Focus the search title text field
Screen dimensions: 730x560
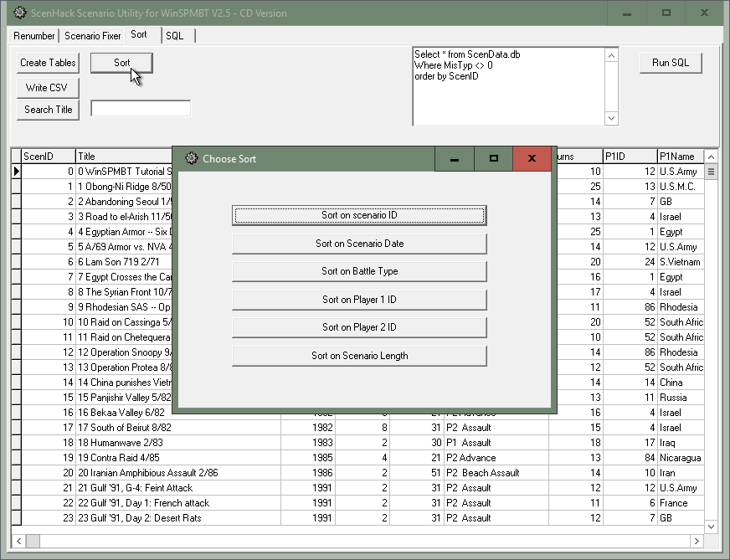click(141, 109)
